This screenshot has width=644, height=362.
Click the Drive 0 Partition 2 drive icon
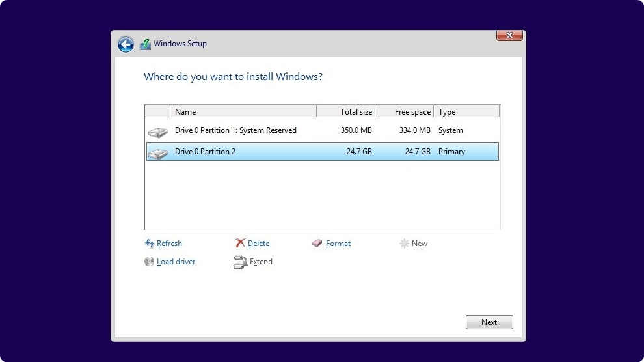(x=157, y=154)
